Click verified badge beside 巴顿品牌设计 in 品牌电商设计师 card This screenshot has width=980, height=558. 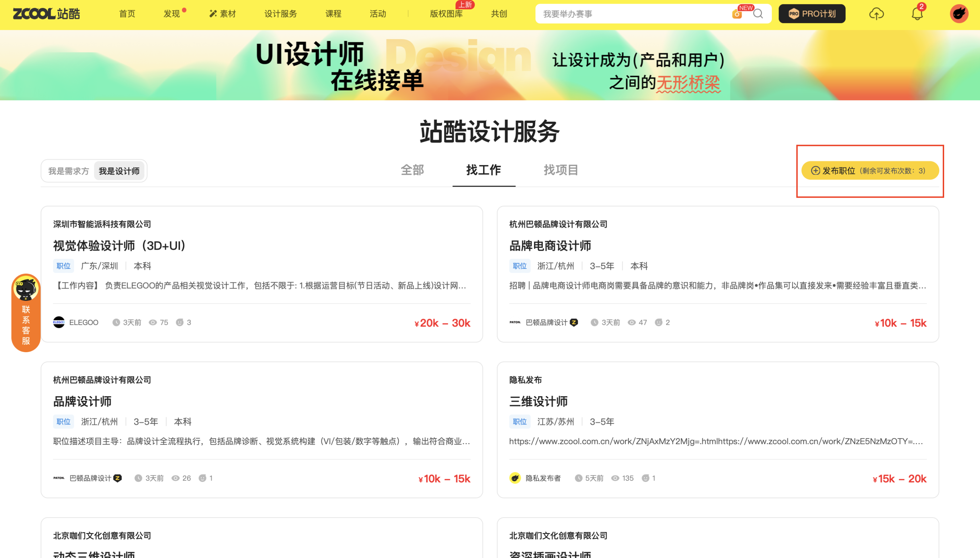click(573, 322)
